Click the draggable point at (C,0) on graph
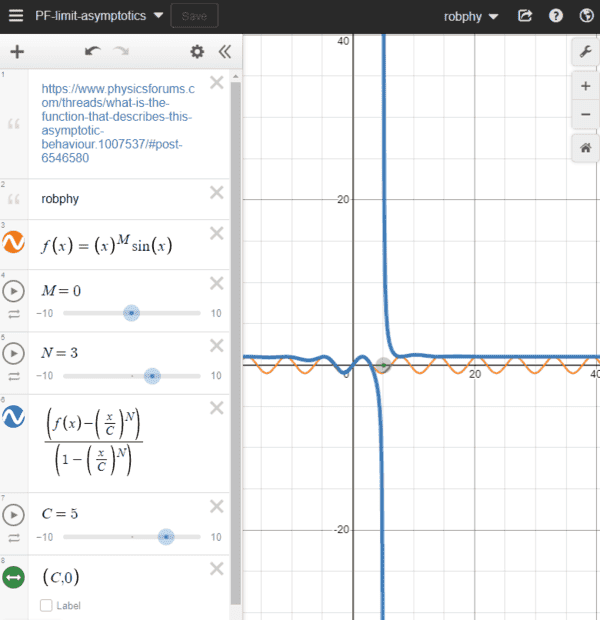The image size is (600, 620). [x=383, y=365]
